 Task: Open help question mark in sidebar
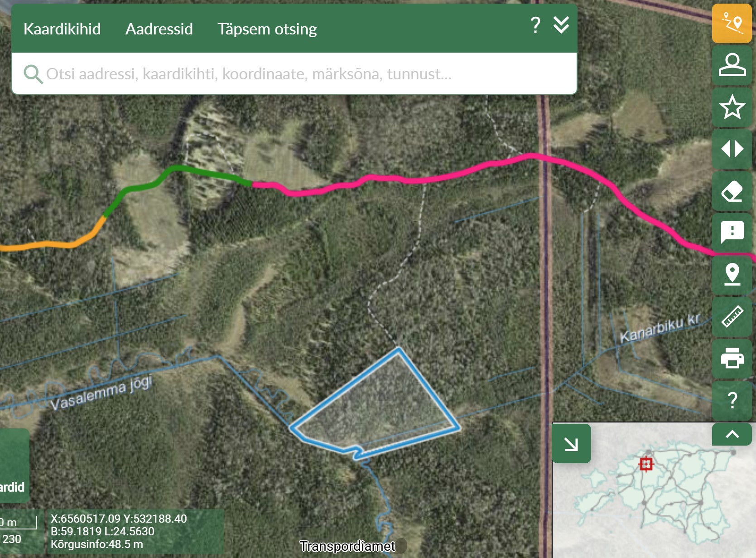(732, 400)
